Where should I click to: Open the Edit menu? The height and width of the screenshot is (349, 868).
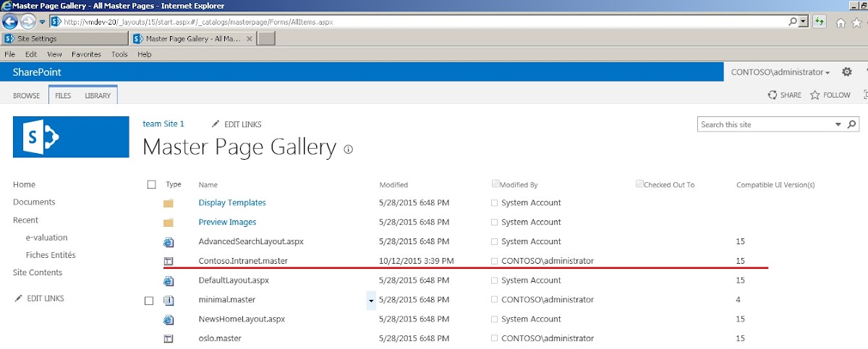(31, 54)
